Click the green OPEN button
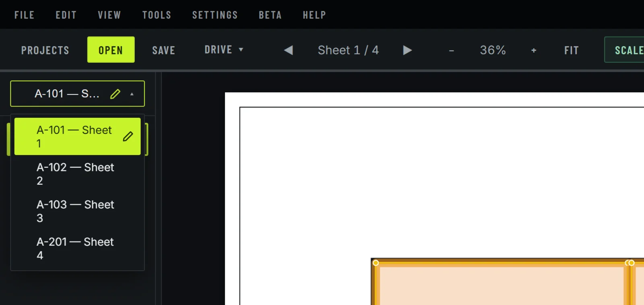The width and height of the screenshot is (644, 305). pyautogui.click(x=111, y=49)
